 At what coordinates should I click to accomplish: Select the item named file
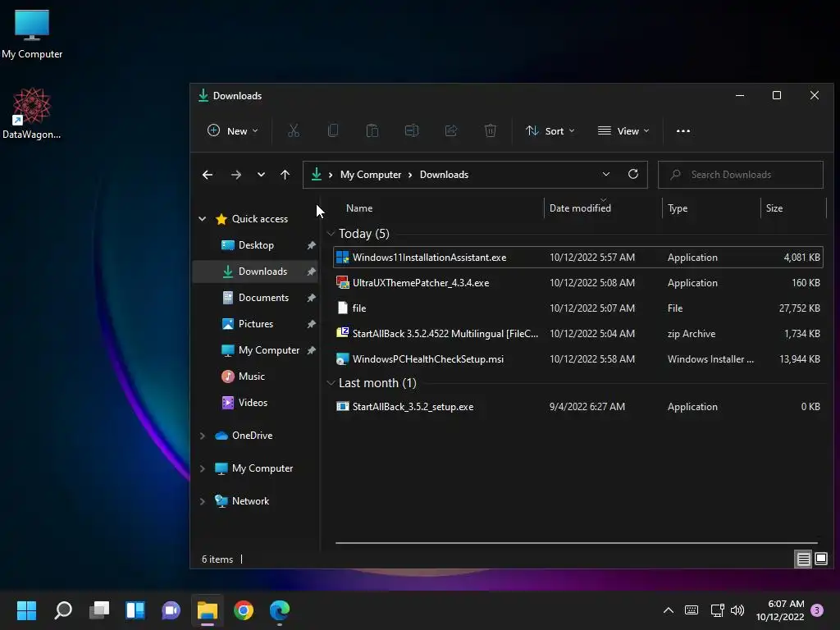[578, 308]
